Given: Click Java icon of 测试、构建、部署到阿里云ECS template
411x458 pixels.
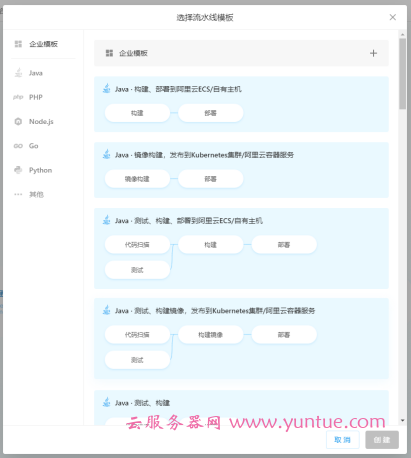Looking at the screenshot, I should (107, 220).
